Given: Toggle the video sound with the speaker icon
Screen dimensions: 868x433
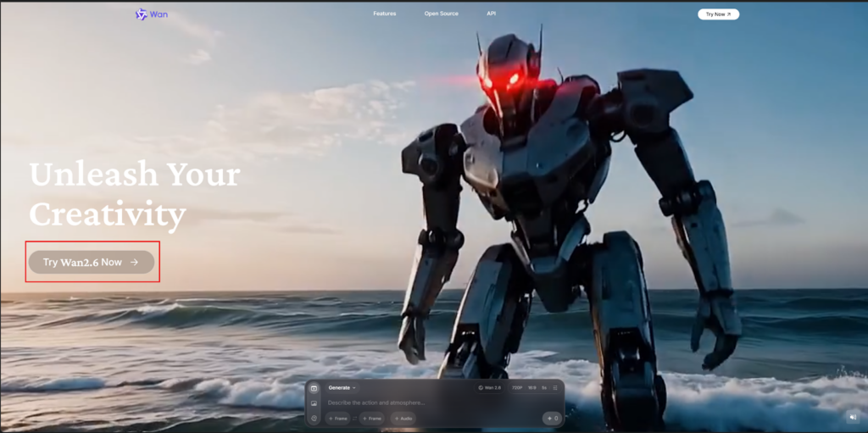Looking at the screenshot, I should tap(854, 417).
